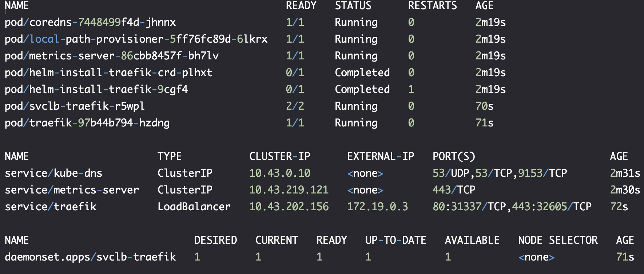Screen dimensions: 644x274
Task: Click the CURRENT column header
Action: [x=277, y=240]
